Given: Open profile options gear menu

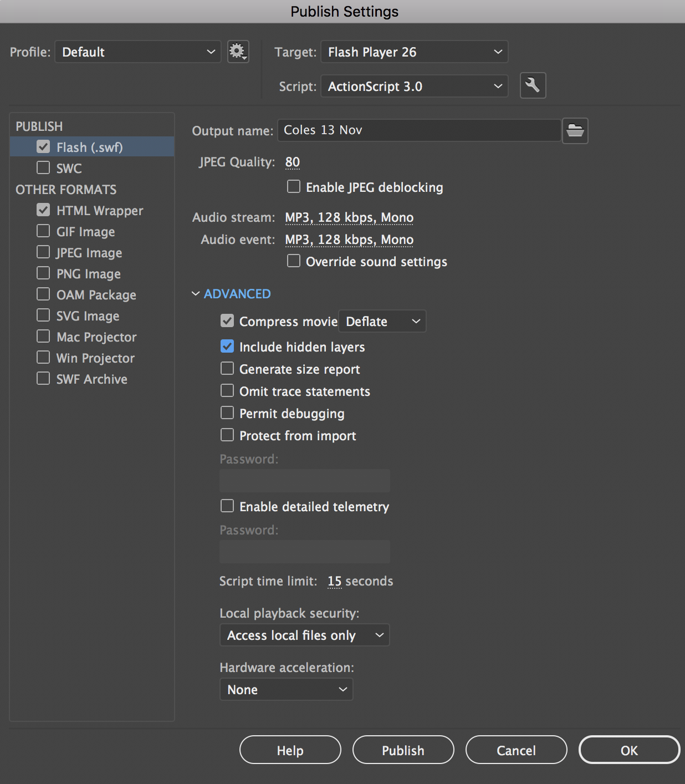Looking at the screenshot, I should click(238, 52).
